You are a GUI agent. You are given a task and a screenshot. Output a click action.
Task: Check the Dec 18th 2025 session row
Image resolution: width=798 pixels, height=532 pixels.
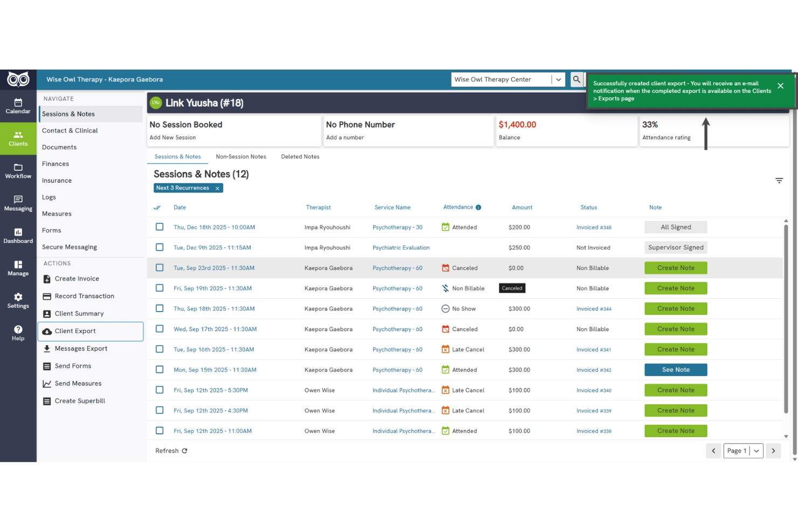[160, 227]
